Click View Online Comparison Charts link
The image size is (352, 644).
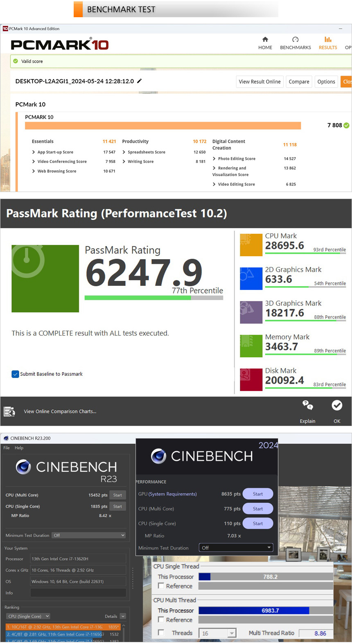pos(60,411)
